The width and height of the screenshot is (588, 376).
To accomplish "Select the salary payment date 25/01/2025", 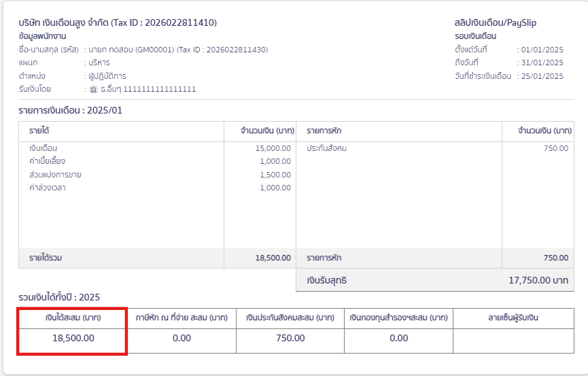I will (x=542, y=76).
